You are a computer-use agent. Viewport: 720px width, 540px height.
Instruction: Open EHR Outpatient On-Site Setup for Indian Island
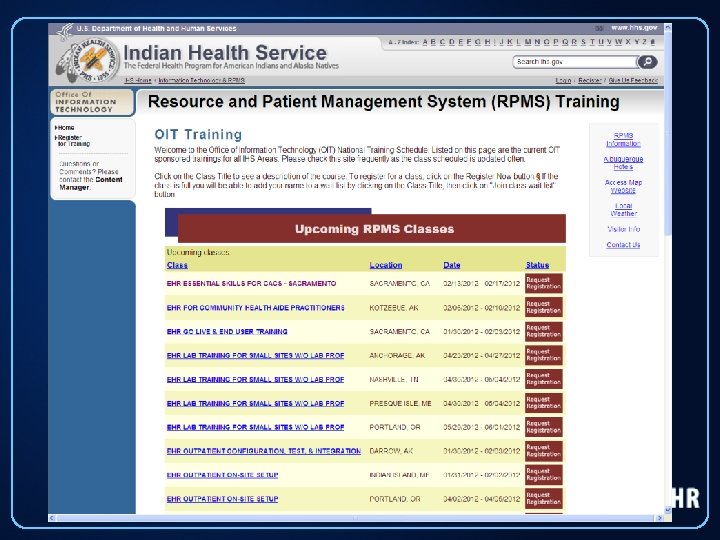(222, 475)
